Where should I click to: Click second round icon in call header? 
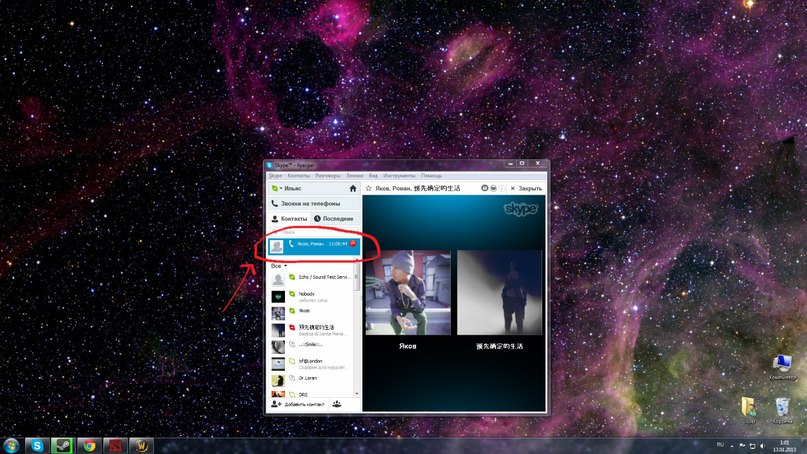pyautogui.click(x=493, y=188)
